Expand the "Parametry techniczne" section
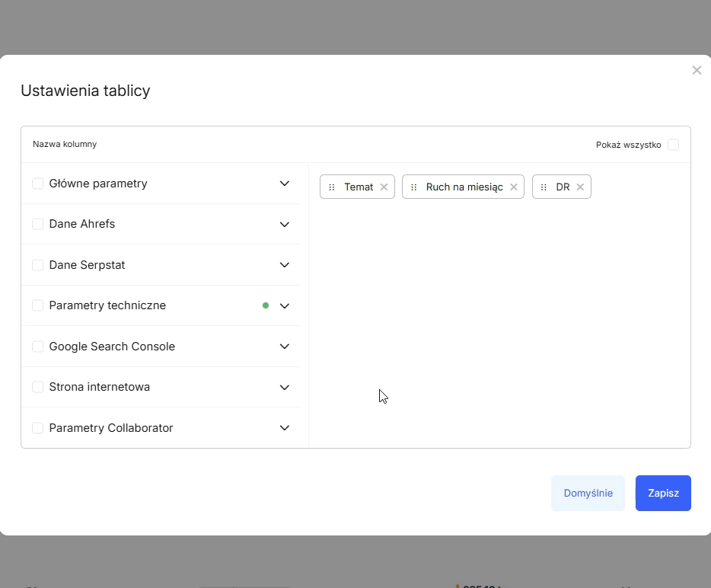This screenshot has width=711, height=588. [284, 305]
